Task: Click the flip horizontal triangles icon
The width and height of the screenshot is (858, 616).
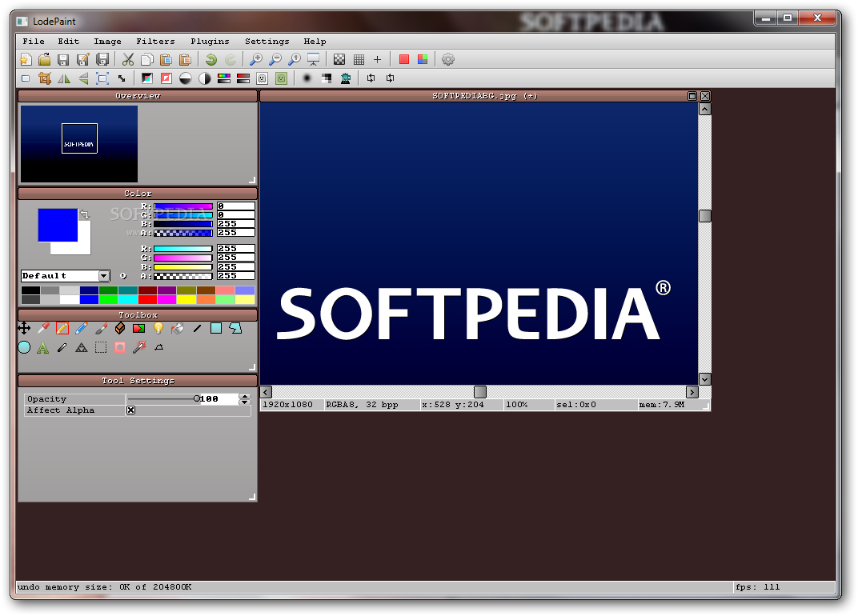Action: point(64,78)
